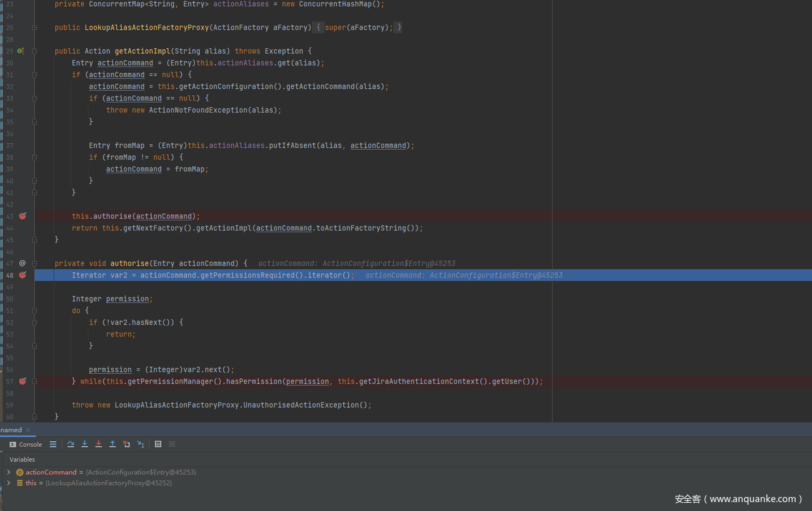812x511 pixels.
Task: Click the implements gutter icon on line 29
Action: click(20, 51)
